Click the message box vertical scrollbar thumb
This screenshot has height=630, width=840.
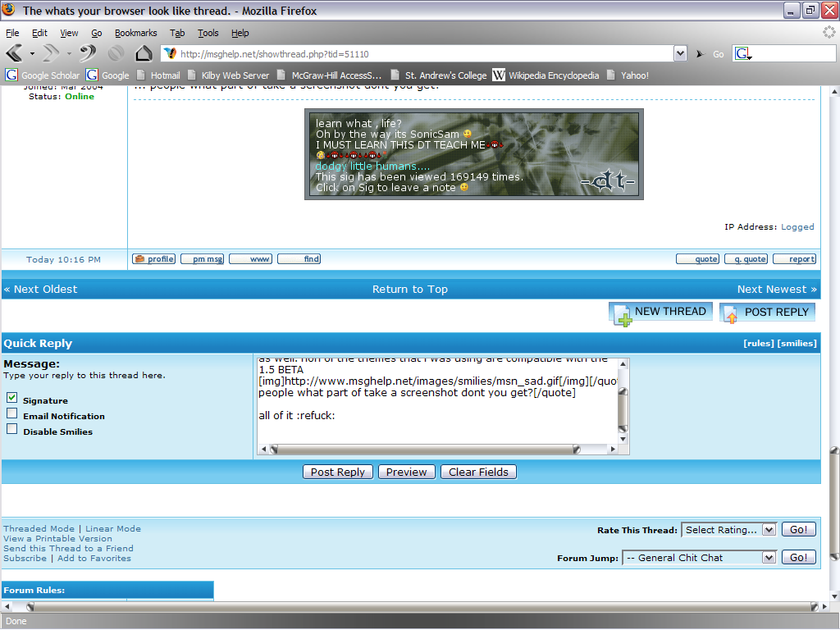[623, 410]
